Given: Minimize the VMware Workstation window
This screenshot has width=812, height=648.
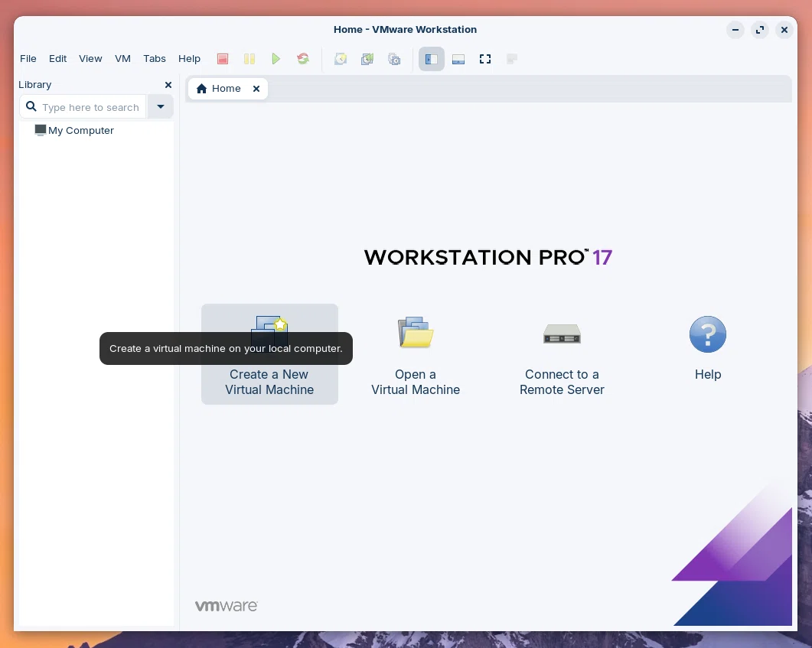Looking at the screenshot, I should (x=735, y=30).
